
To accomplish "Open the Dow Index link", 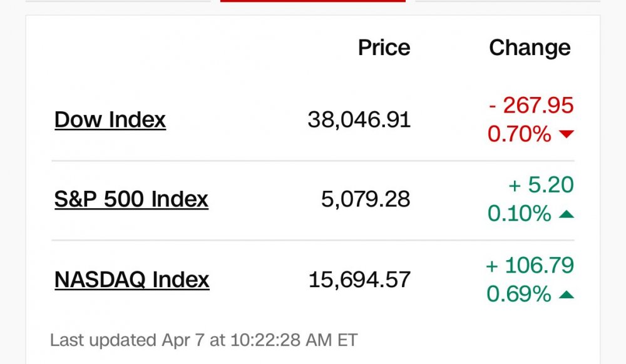I will (x=110, y=119).
